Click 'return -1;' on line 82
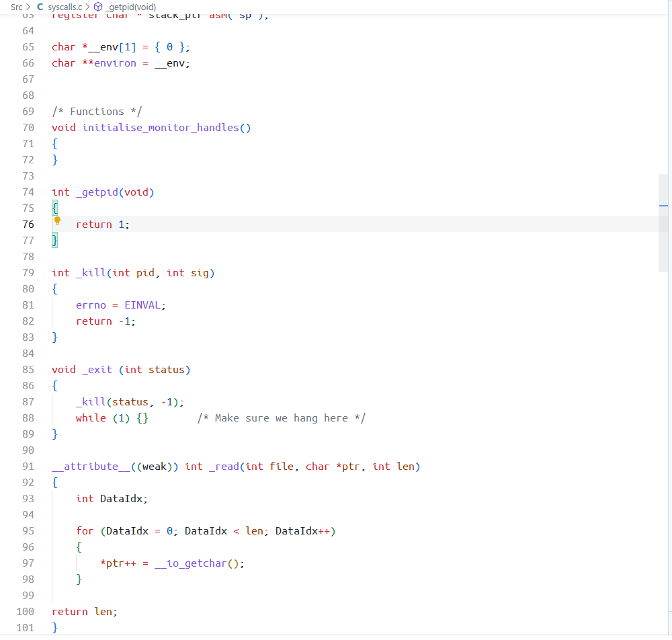This screenshot has height=640, width=672. (106, 321)
